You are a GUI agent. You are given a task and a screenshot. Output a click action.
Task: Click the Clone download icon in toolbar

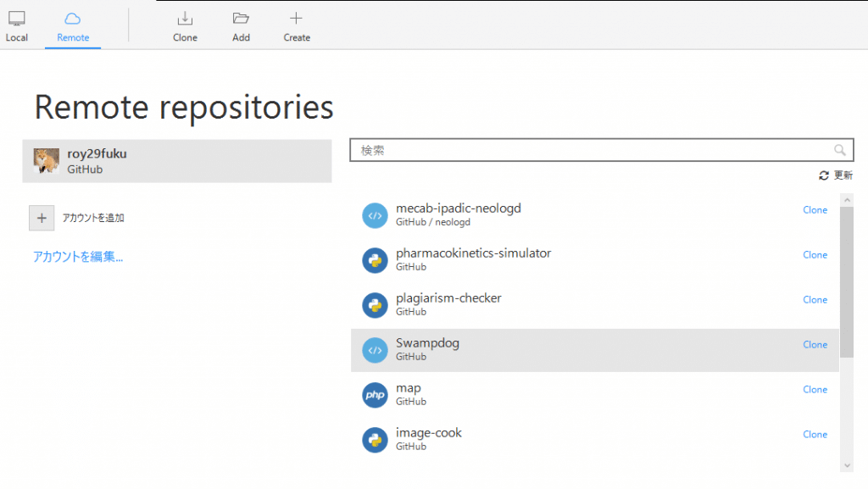[185, 19]
